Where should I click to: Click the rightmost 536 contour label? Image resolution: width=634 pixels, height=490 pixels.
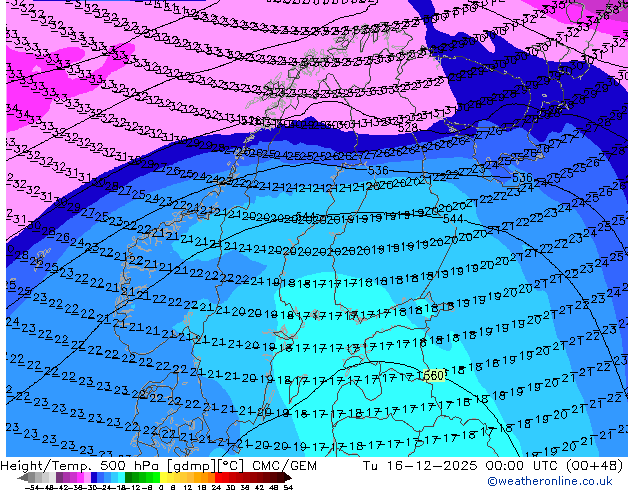[522, 178]
